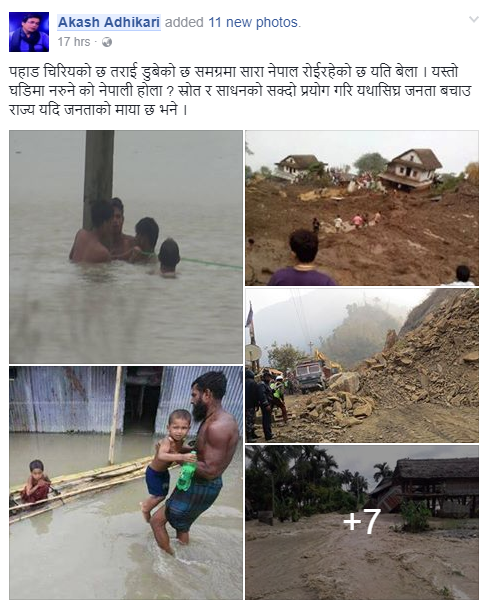Click the person in purple shirt in landslide photo

(302, 258)
